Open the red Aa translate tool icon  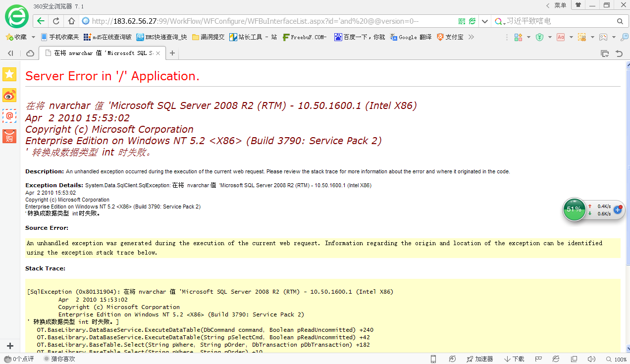[x=561, y=37]
